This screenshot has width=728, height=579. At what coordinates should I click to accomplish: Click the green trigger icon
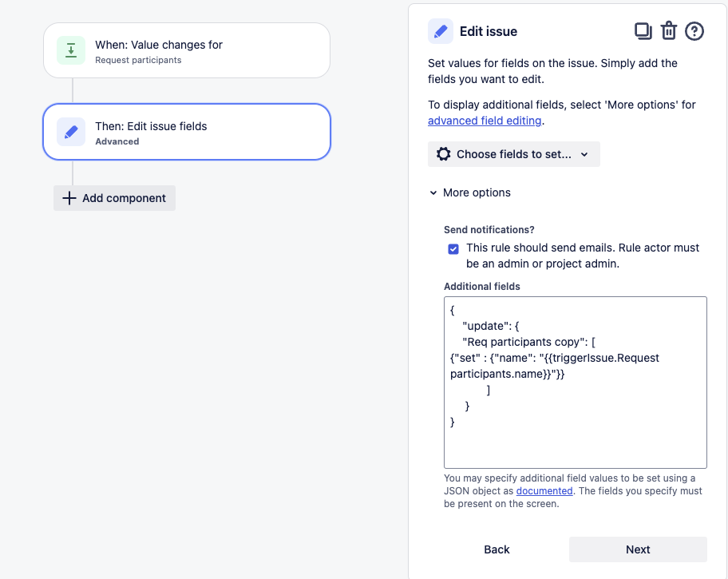71,50
